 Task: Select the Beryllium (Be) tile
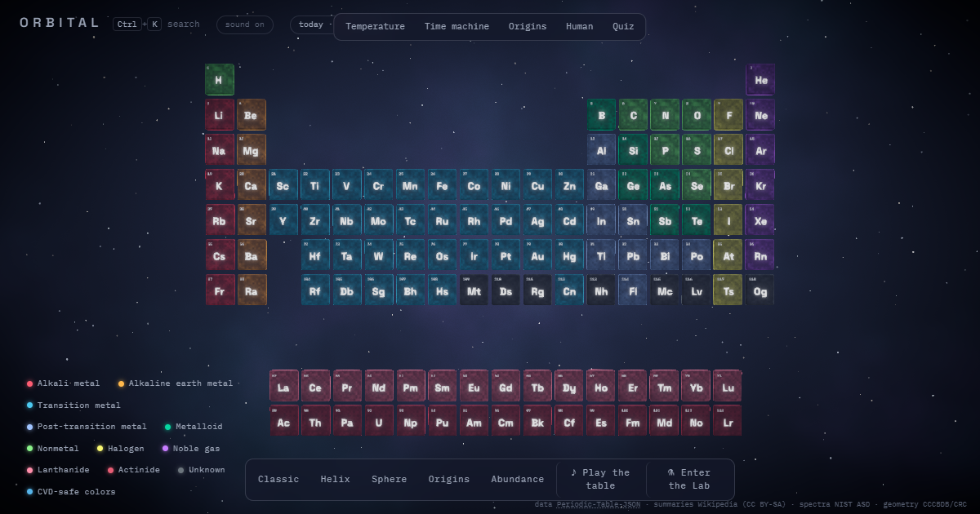point(252,114)
